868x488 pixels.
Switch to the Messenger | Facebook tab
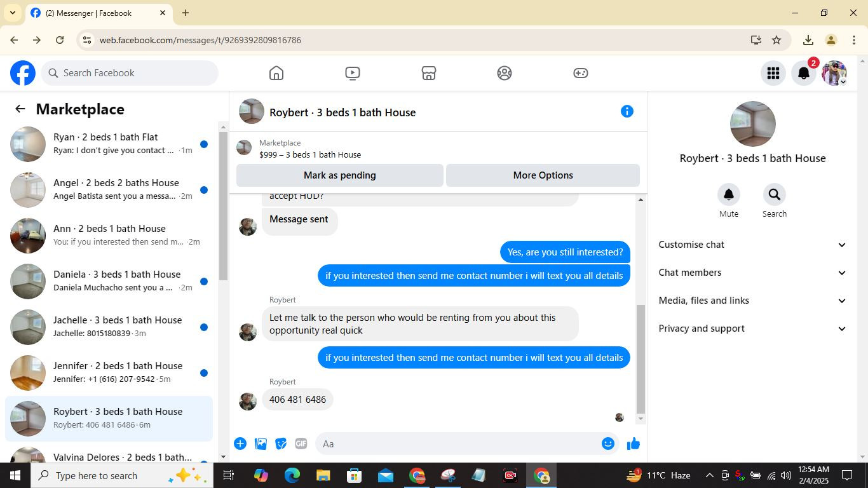98,13
